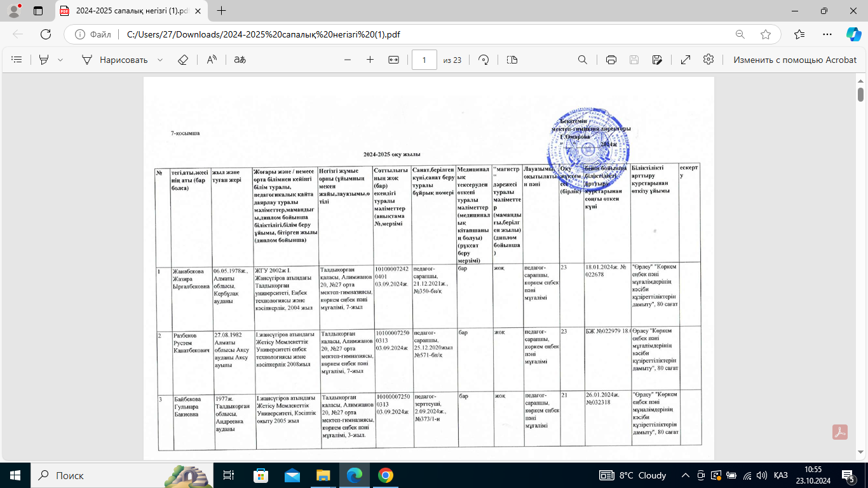Open the table of contents sidebar

17,60
